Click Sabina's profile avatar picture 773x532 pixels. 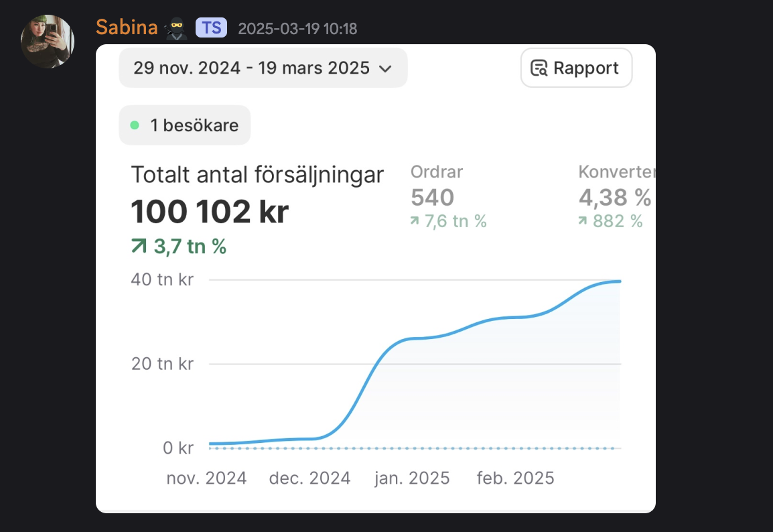click(48, 42)
